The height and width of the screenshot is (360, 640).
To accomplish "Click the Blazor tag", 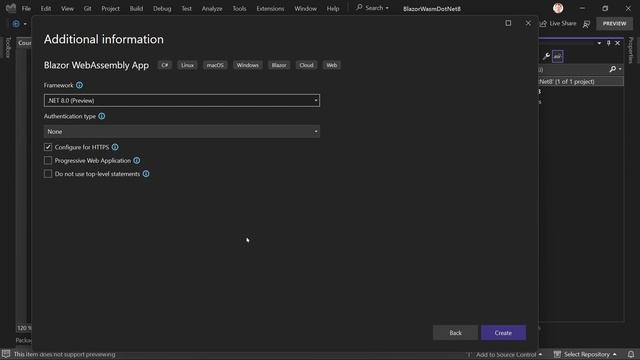I will 279,65.
